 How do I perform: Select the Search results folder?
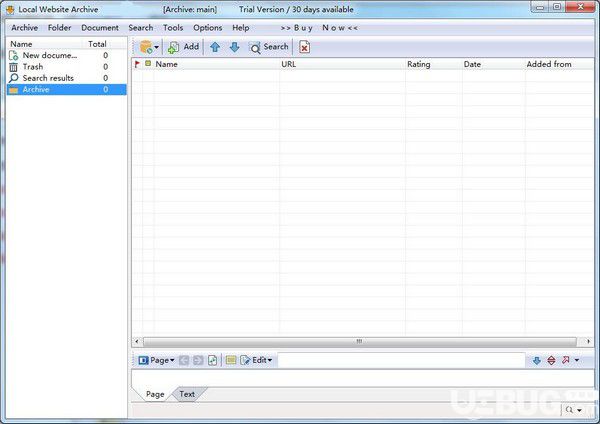pyautogui.click(x=66, y=78)
